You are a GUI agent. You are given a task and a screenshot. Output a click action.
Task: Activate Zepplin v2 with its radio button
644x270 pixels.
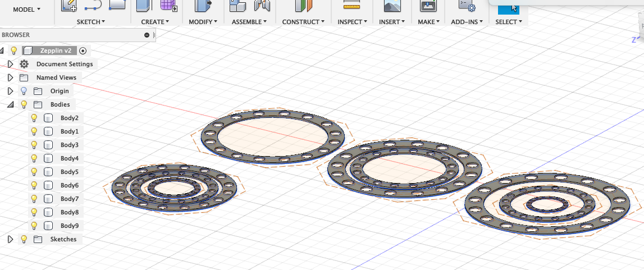83,51
